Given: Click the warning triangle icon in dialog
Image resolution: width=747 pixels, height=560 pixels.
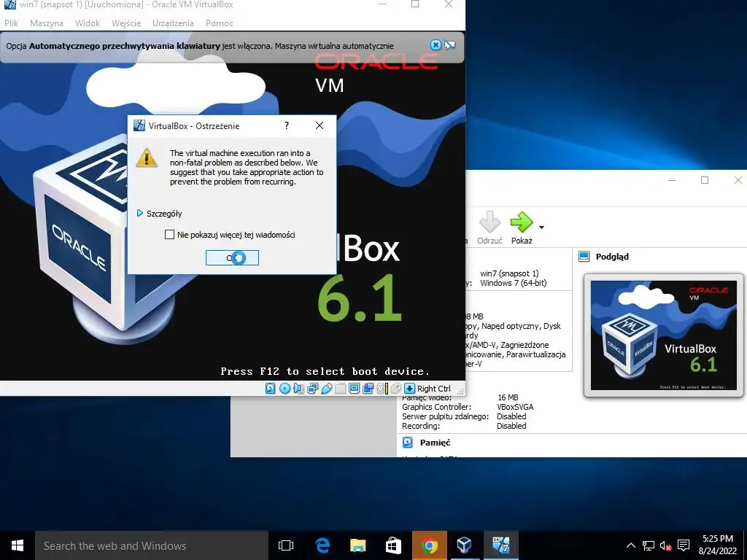Looking at the screenshot, I should pos(147,157).
